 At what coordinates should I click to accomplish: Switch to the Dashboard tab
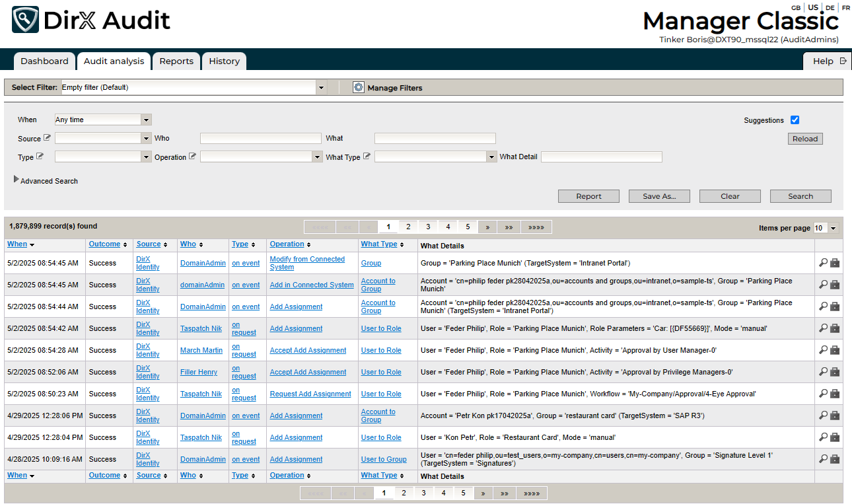(44, 61)
